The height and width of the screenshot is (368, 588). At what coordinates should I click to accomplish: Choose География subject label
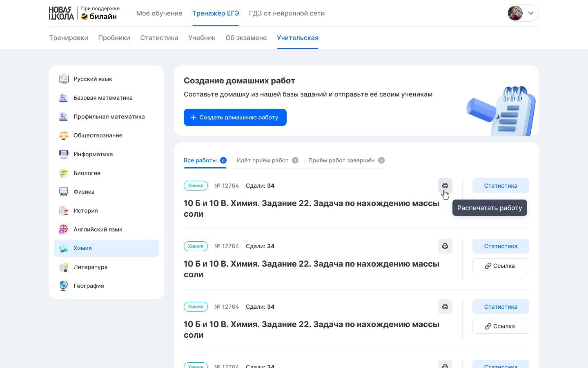89,286
